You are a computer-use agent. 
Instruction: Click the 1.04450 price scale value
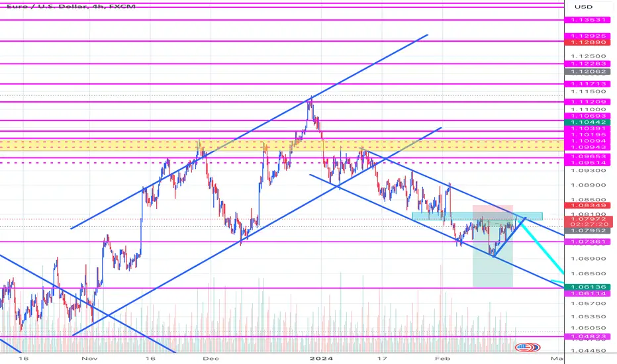click(589, 350)
